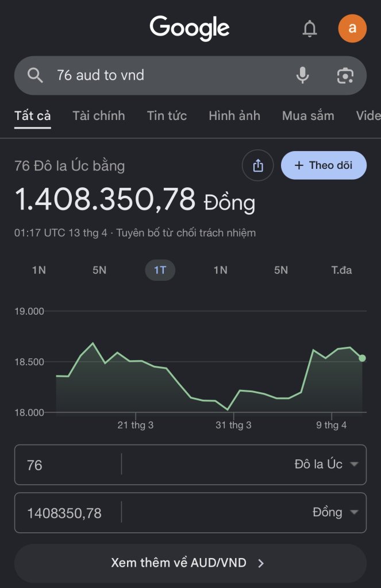Share the currency conversion result
This screenshot has height=588, width=381.
coord(258,165)
